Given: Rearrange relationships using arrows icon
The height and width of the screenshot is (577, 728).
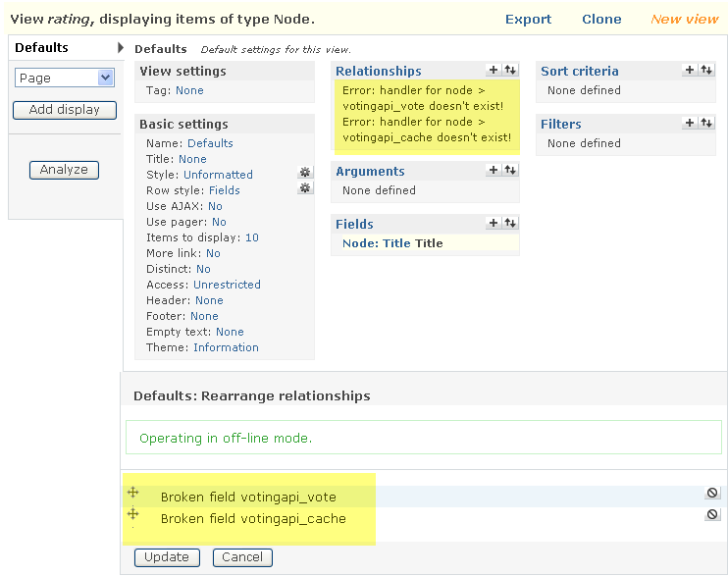Looking at the screenshot, I should [x=510, y=70].
